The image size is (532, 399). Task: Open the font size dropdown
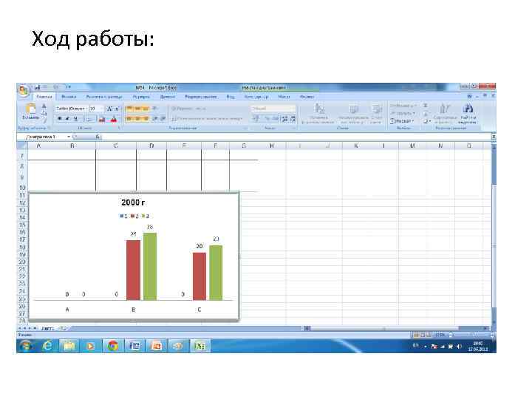(102, 109)
